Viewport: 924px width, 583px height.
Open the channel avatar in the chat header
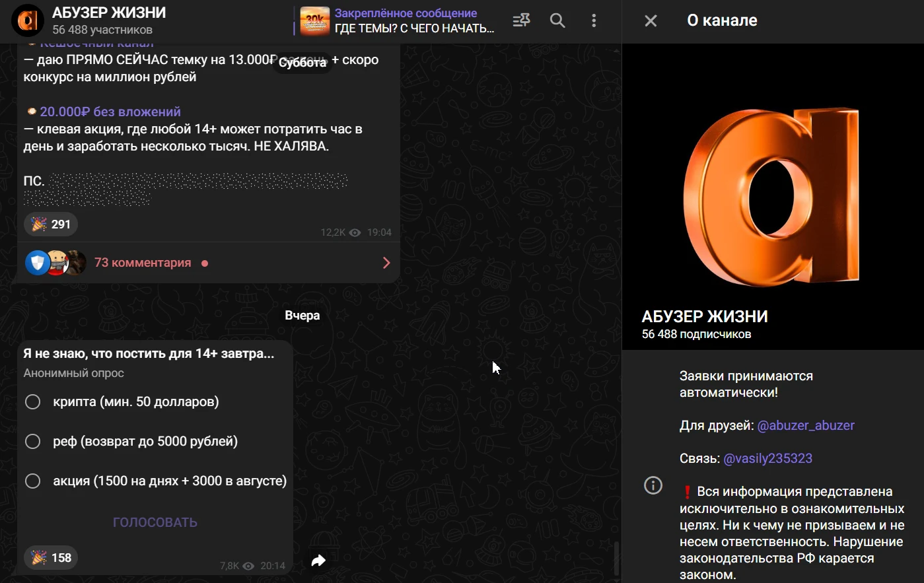click(28, 20)
